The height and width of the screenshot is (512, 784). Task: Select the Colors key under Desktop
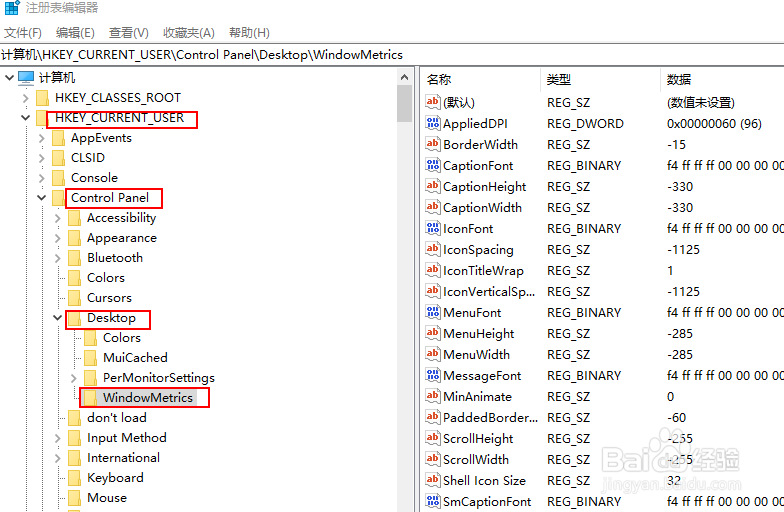[122, 338]
